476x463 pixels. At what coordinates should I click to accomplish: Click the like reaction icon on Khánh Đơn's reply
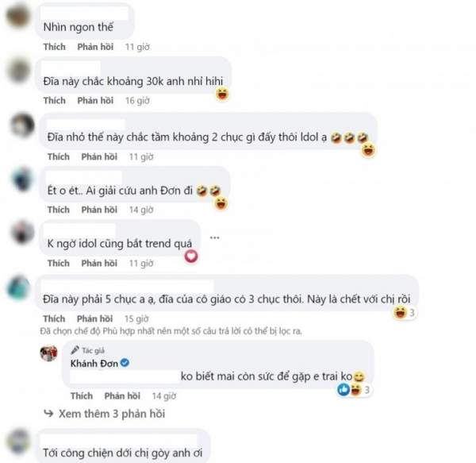pyautogui.click(x=344, y=389)
